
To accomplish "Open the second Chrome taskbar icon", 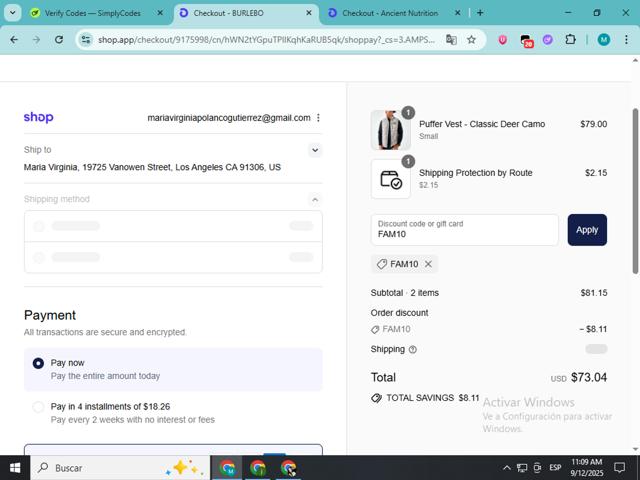I will click(x=258, y=468).
